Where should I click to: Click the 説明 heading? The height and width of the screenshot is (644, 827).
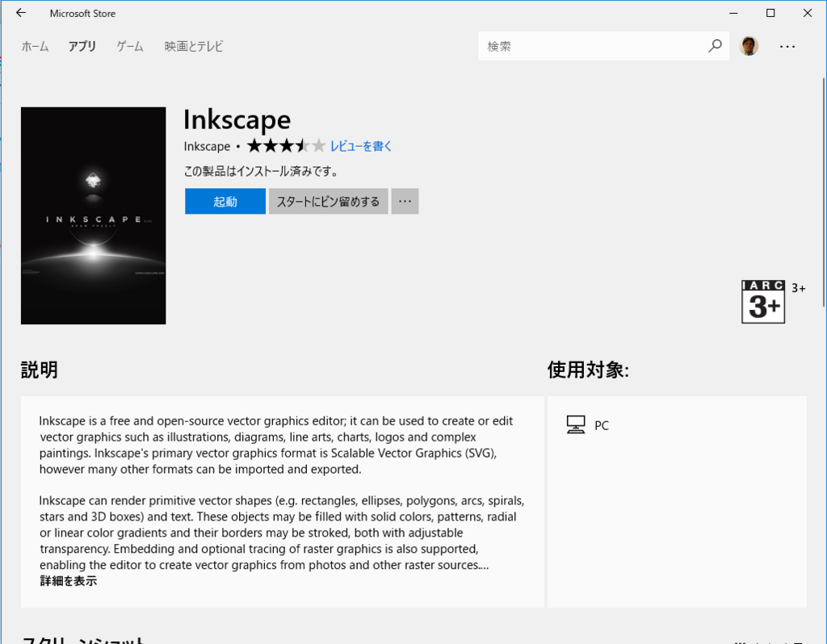tap(40, 370)
